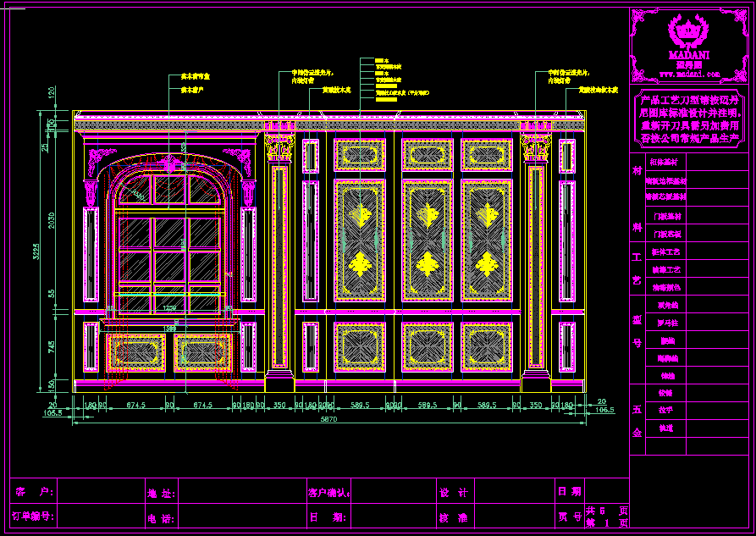
Task: Select the 745 vertical dimension
Action: pyautogui.click(x=52, y=346)
